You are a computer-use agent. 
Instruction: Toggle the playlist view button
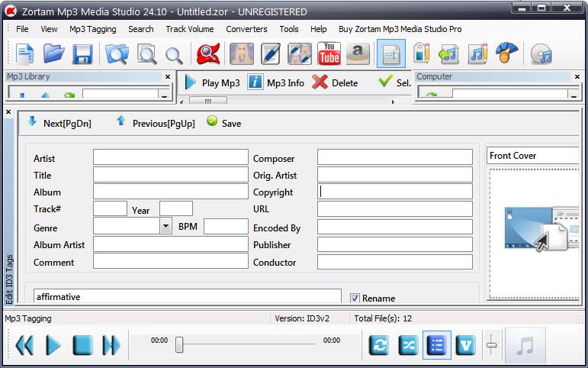click(436, 345)
